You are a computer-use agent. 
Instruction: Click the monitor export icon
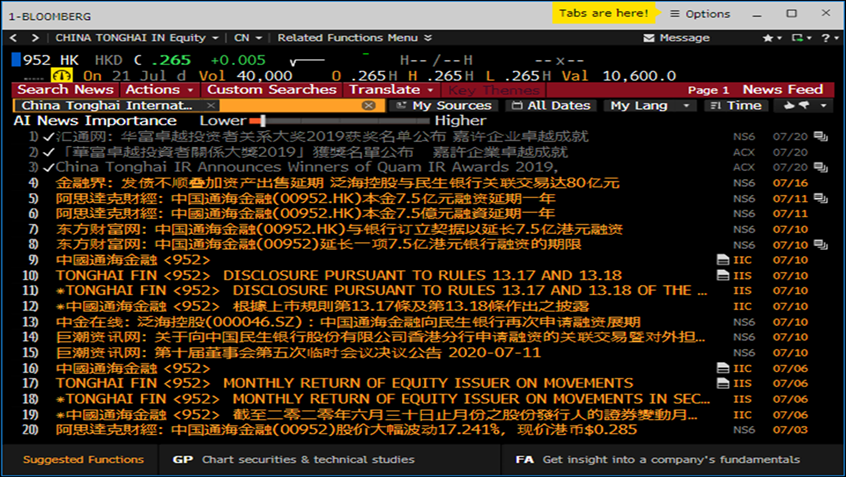coord(797,38)
